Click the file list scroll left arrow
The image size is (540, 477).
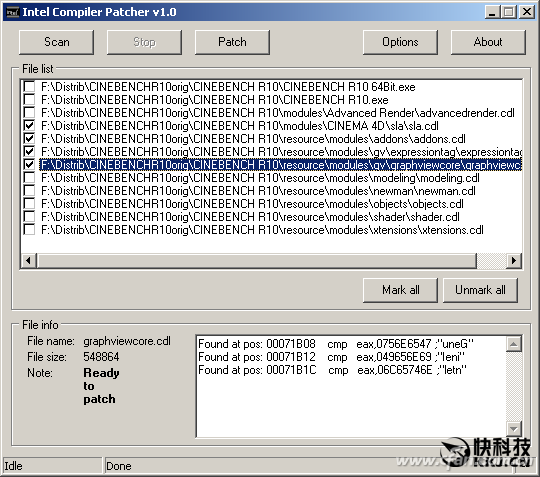click(29, 260)
